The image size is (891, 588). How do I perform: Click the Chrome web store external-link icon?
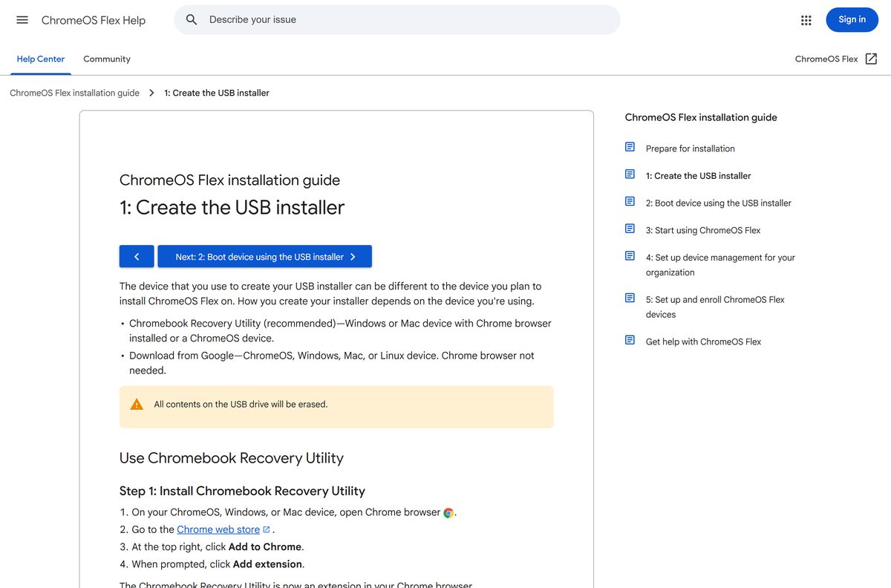(x=267, y=529)
